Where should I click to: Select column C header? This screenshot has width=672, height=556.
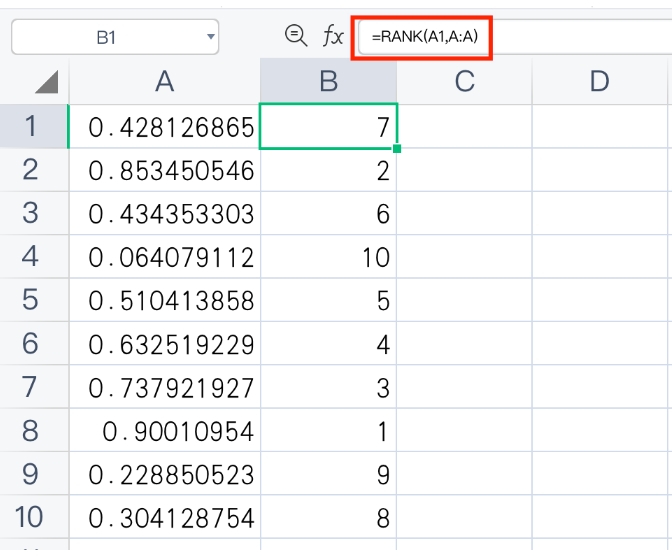coord(464,81)
